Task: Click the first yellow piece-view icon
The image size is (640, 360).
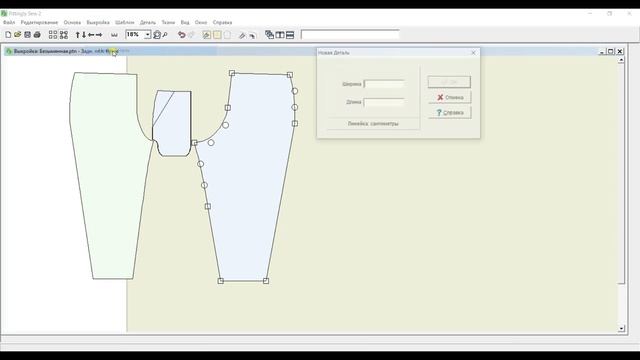Action: [207, 35]
